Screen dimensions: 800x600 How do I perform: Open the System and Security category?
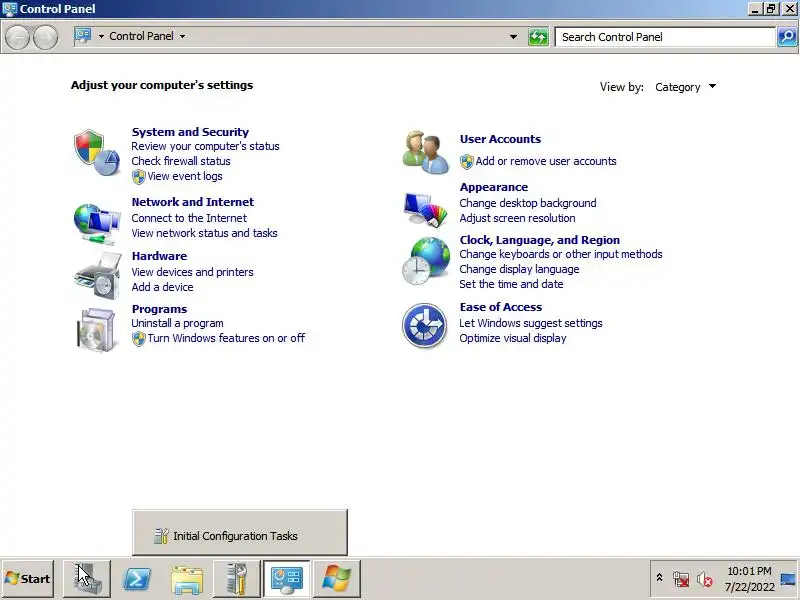pos(190,132)
